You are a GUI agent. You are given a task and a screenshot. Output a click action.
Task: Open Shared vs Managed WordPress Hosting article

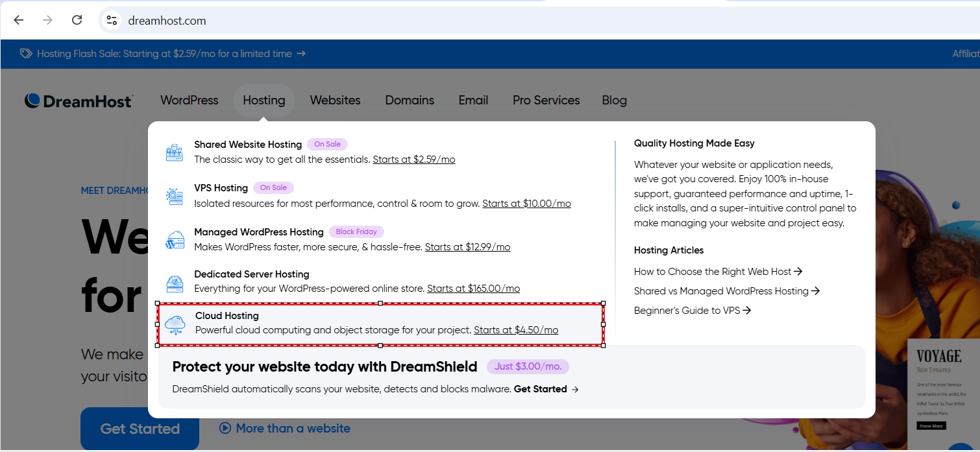(727, 291)
